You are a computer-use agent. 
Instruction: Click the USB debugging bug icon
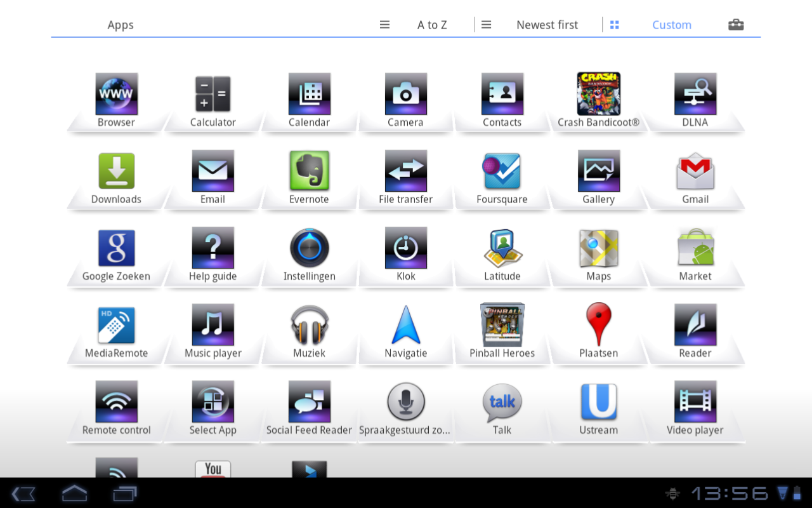(672, 493)
